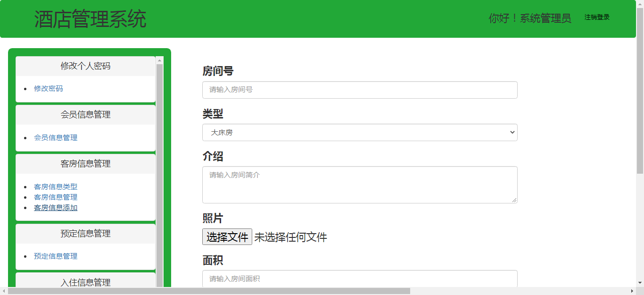Click the 入住信息管理 panel header
This screenshot has width=644, height=295.
tap(85, 282)
